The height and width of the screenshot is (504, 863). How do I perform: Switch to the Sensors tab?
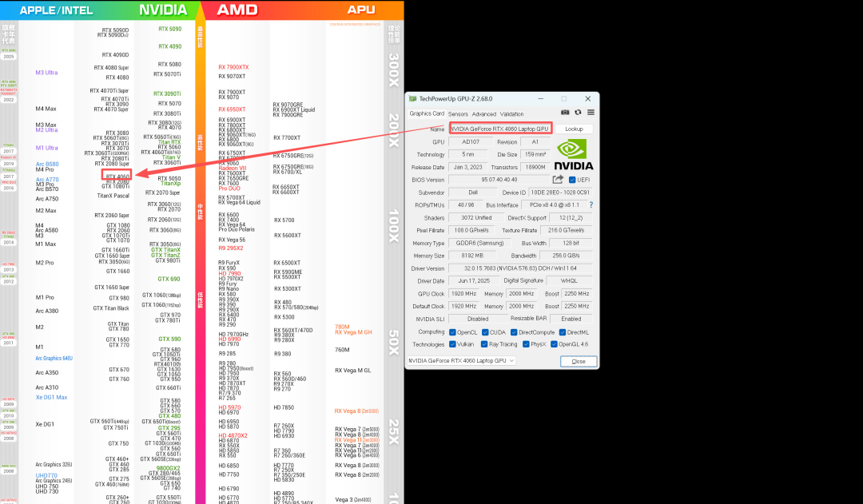click(458, 114)
